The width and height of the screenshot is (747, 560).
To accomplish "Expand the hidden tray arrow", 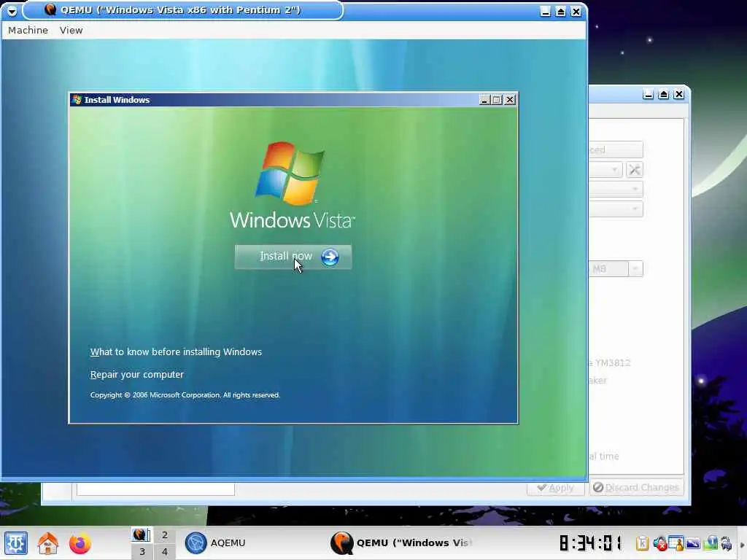I will [x=742, y=545].
